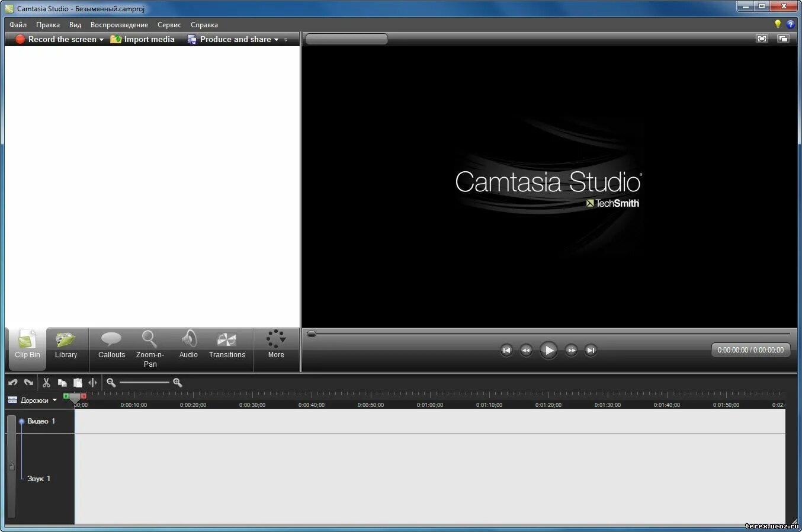Click the blue help question icon
Image resolution: width=802 pixels, height=532 pixels.
click(790, 24)
